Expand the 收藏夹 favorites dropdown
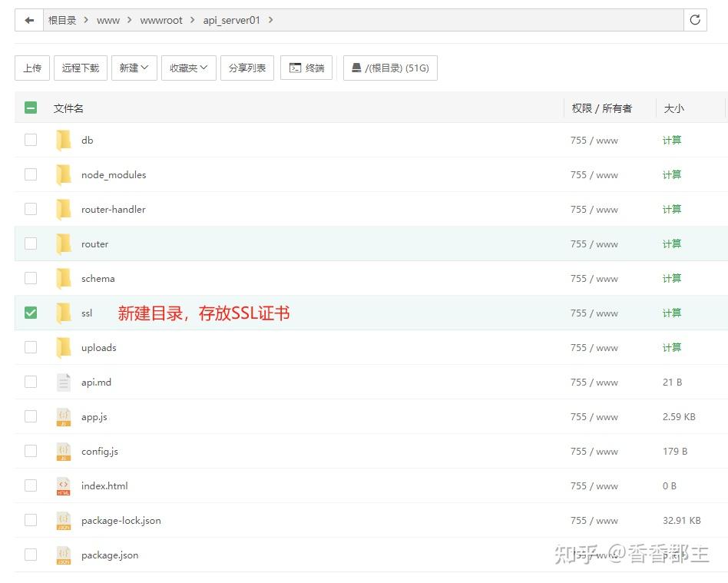Image resolution: width=728 pixels, height=583 pixels. (x=188, y=68)
